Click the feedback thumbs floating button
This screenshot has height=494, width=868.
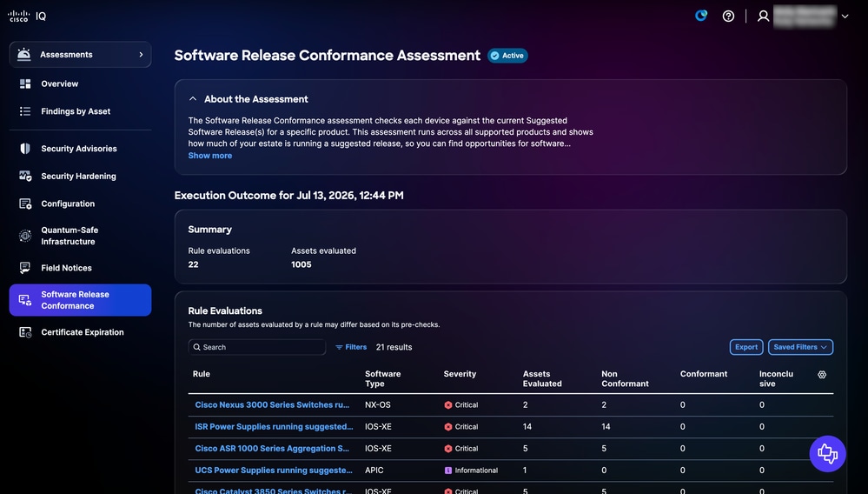pos(827,454)
